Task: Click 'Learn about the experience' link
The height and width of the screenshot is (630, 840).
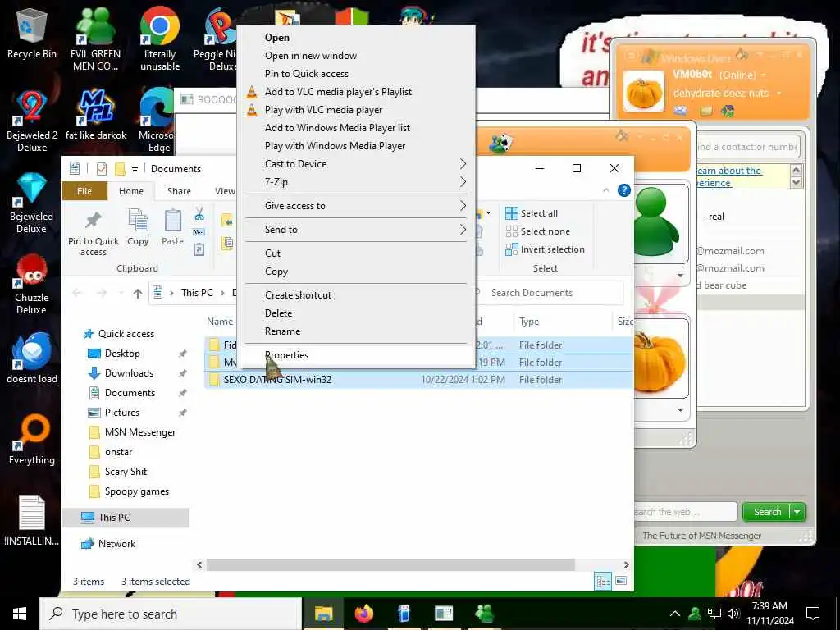Action: [728, 176]
